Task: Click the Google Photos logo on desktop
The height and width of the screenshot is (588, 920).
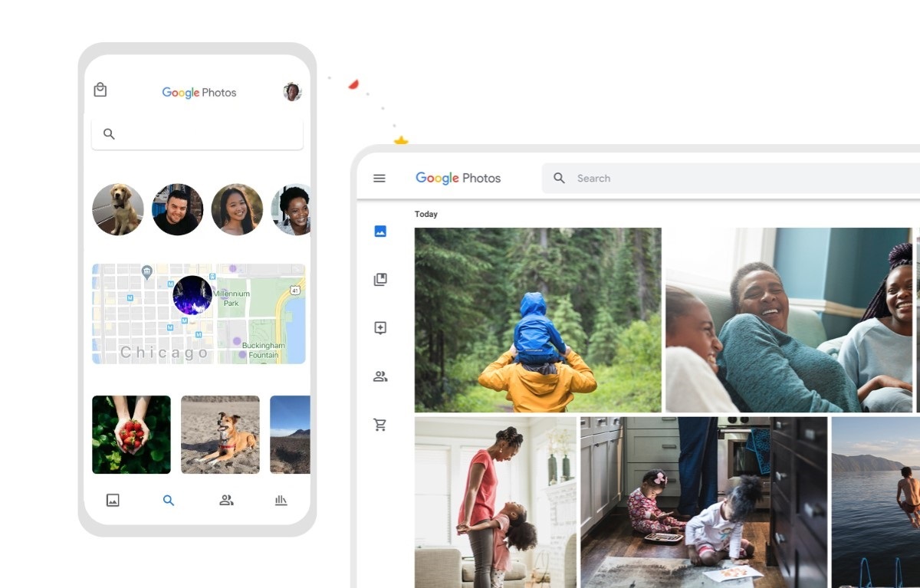Action: pyautogui.click(x=458, y=178)
